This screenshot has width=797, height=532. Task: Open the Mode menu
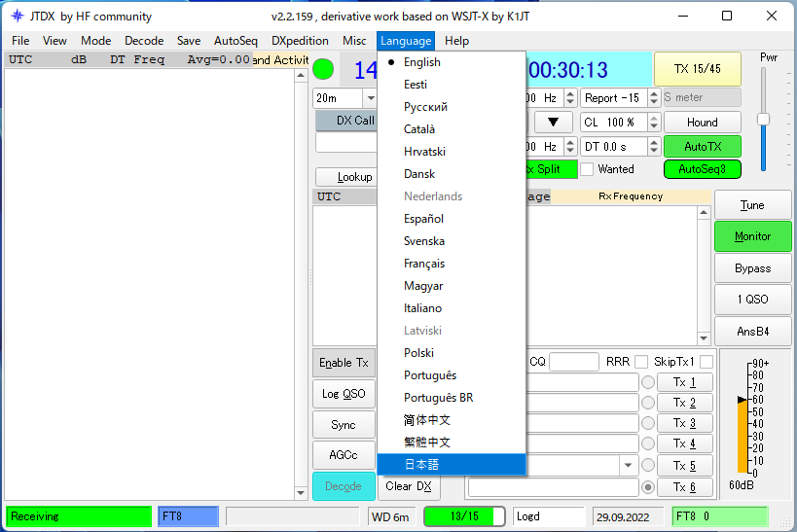coord(95,41)
